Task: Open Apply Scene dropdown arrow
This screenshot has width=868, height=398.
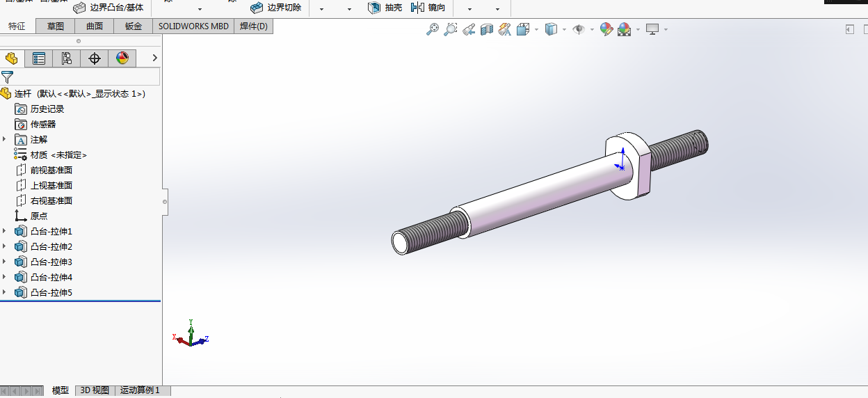Action: coord(638,30)
